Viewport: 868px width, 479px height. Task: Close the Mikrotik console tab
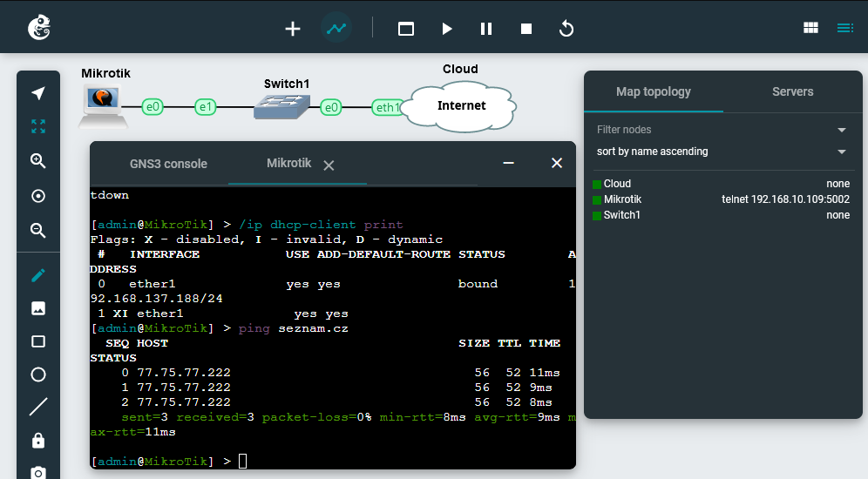click(x=329, y=165)
